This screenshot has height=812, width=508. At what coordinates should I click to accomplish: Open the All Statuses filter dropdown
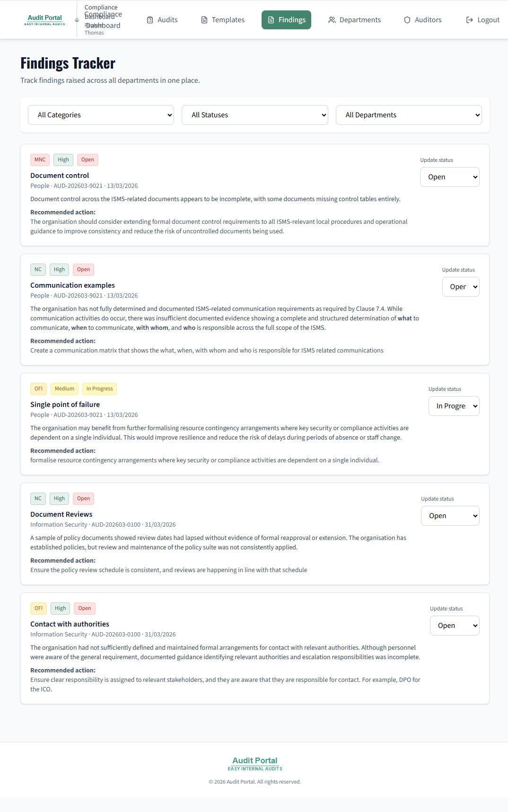(x=255, y=115)
